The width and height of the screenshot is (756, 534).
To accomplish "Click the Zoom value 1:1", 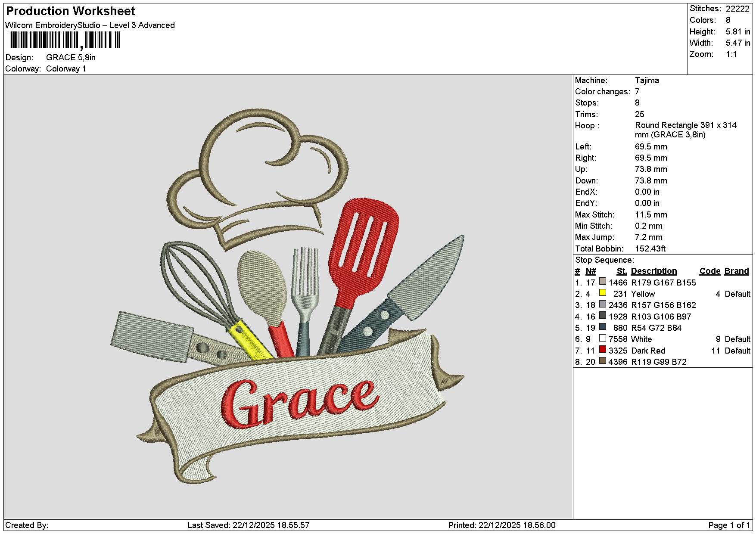I will tap(731, 54).
